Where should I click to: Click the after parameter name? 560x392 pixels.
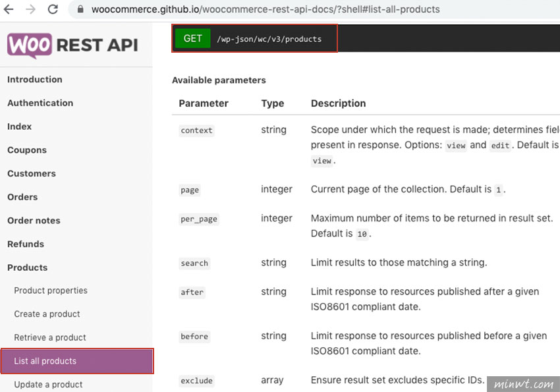tap(192, 293)
